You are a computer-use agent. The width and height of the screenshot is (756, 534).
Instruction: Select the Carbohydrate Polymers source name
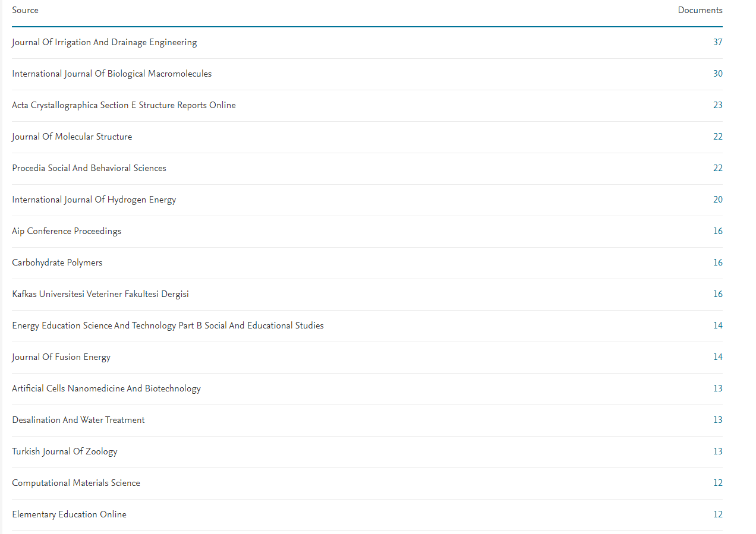click(x=57, y=263)
